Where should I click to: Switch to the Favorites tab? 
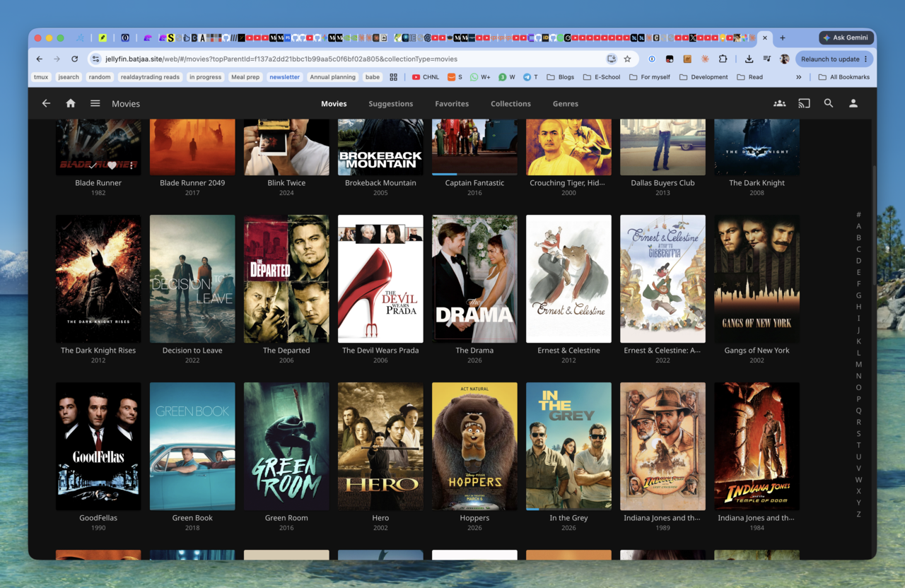452,104
